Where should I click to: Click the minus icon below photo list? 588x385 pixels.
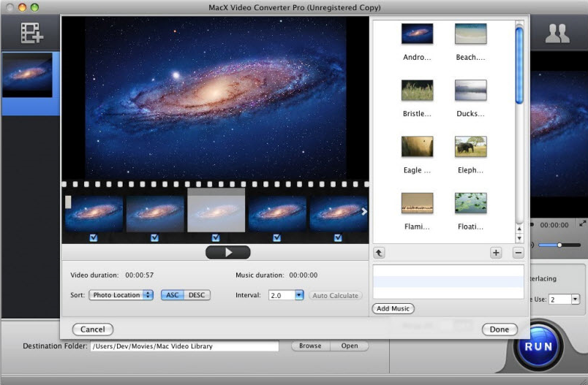[518, 253]
